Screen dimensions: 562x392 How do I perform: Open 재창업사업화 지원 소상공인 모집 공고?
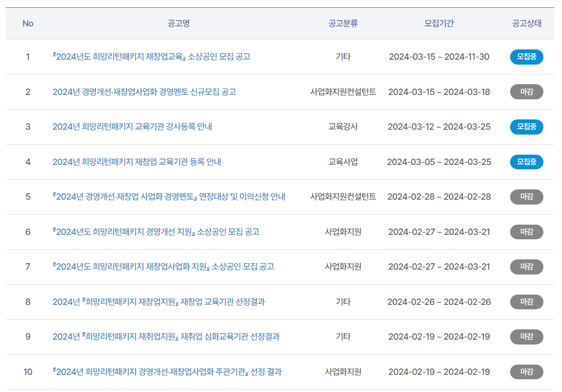pos(163,266)
